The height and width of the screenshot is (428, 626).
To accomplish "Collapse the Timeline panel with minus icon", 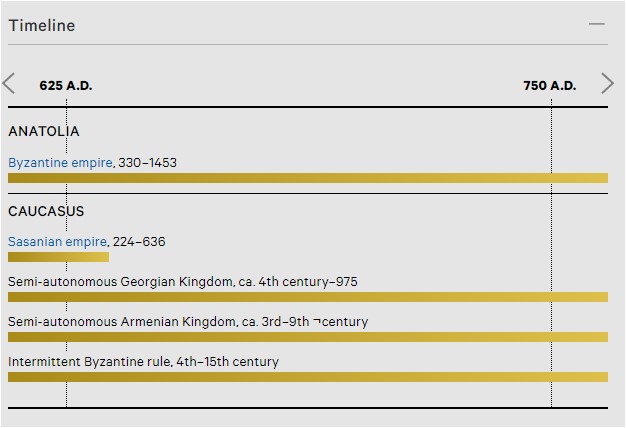I will (x=597, y=24).
